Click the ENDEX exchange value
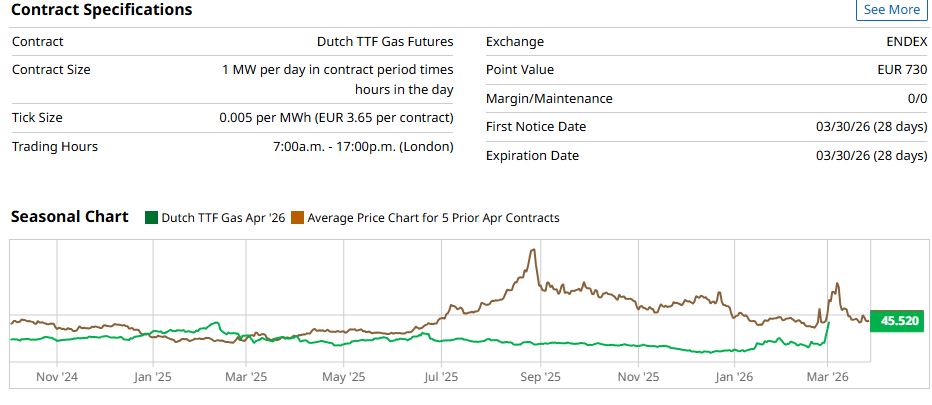 tap(904, 42)
